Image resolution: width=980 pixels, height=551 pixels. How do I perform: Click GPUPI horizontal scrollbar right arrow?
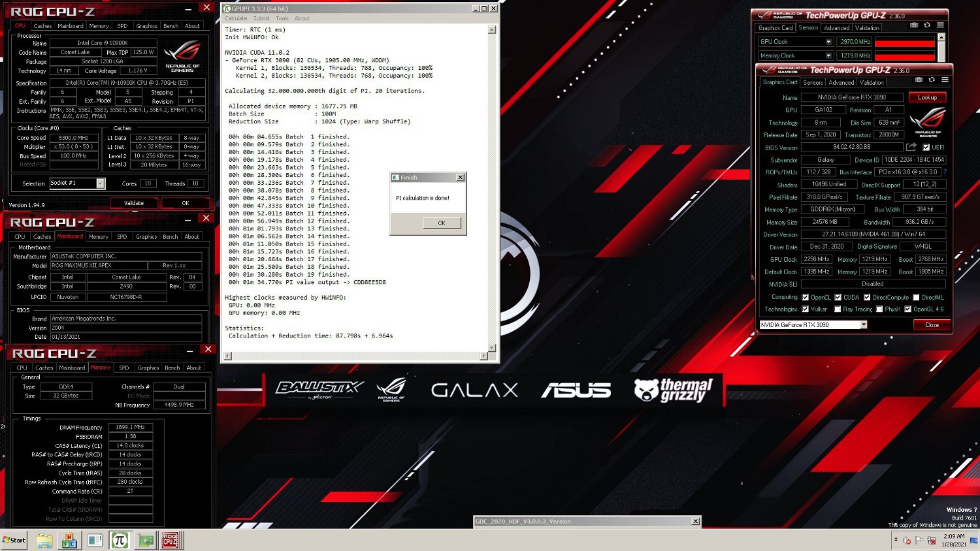tap(483, 356)
